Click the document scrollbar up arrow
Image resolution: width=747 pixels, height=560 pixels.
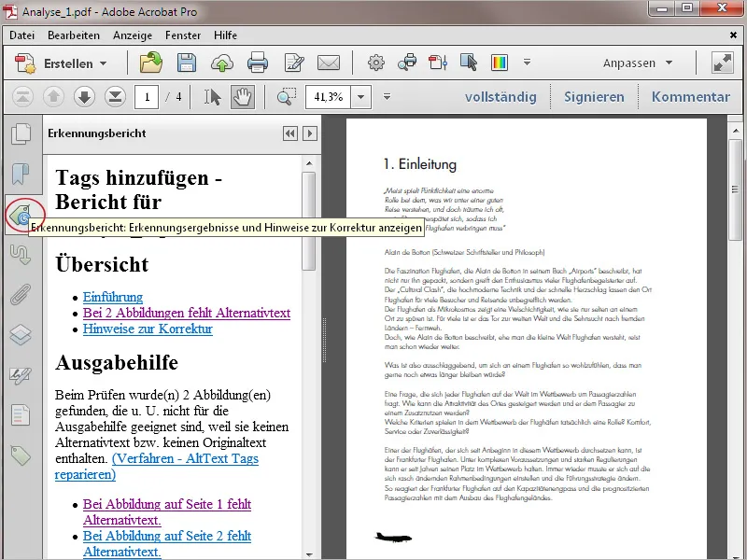click(735, 130)
